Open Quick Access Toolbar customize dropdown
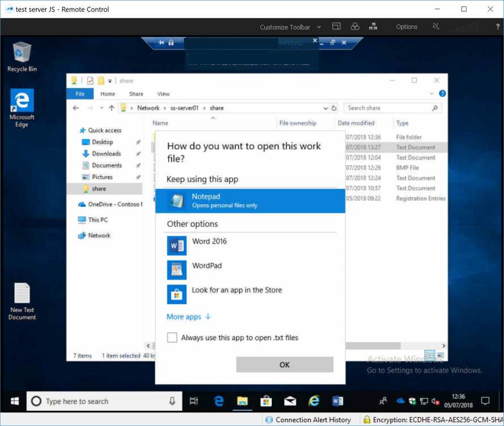 (110, 81)
